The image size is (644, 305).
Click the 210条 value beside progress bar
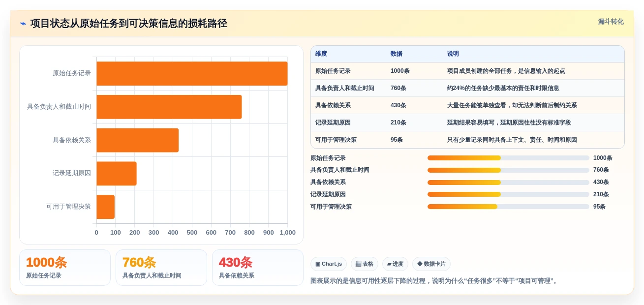[601, 194]
